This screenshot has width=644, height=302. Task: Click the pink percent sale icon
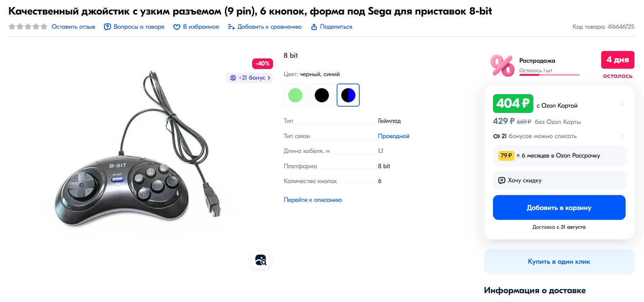click(x=502, y=65)
